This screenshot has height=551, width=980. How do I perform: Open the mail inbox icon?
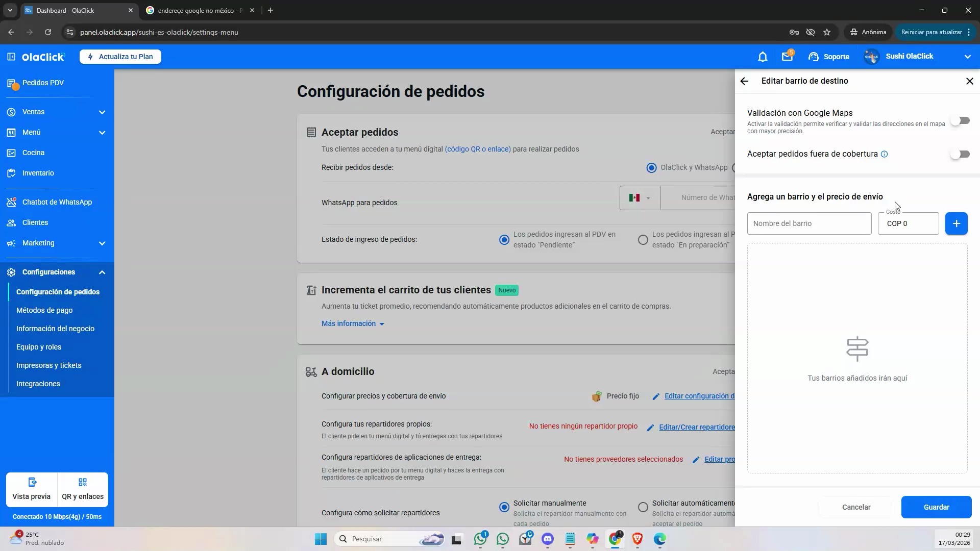[787, 57]
